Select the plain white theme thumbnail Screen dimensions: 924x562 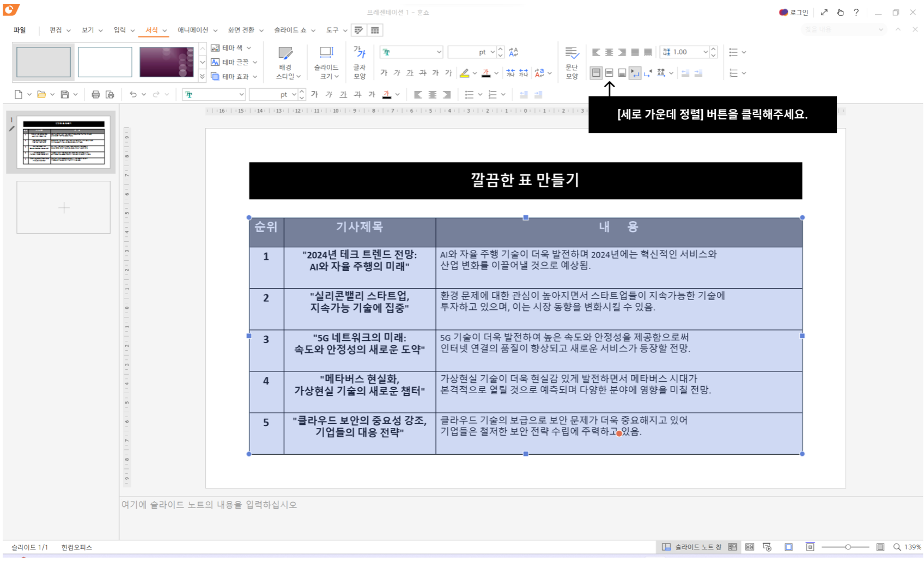pos(105,62)
